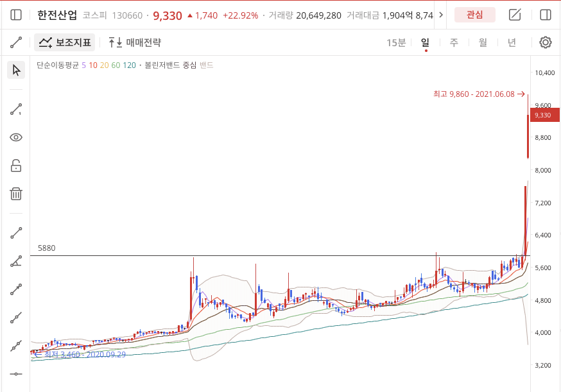Toggle the left sidebar panel icon

pos(16,15)
